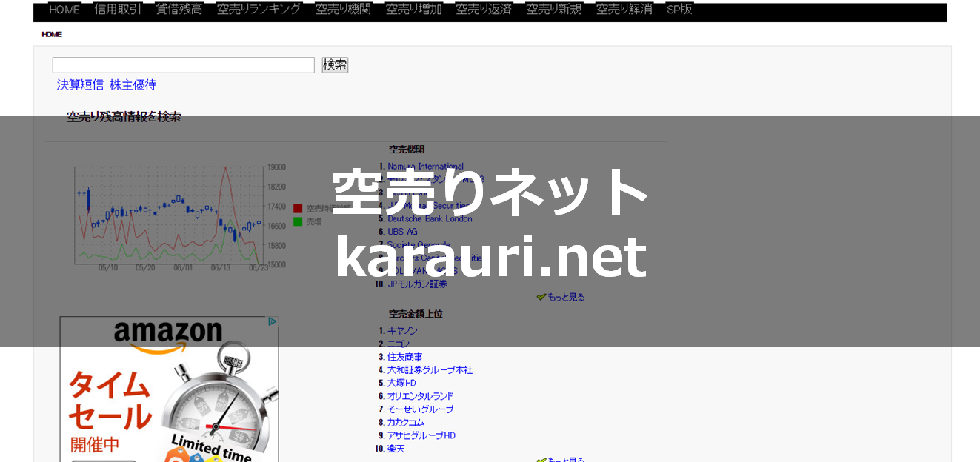Open the HOME item in the black navigation bar
The height and width of the screenshot is (462, 980).
coord(64,10)
